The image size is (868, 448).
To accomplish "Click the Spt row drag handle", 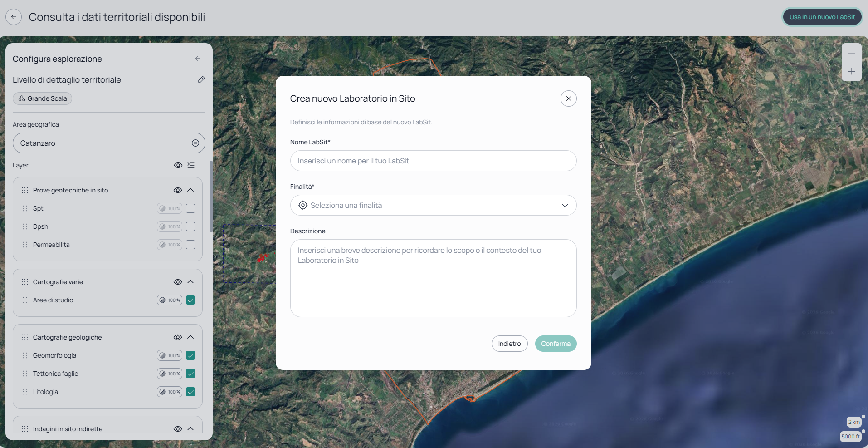I will pyautogui.click(x=25, y=208).
